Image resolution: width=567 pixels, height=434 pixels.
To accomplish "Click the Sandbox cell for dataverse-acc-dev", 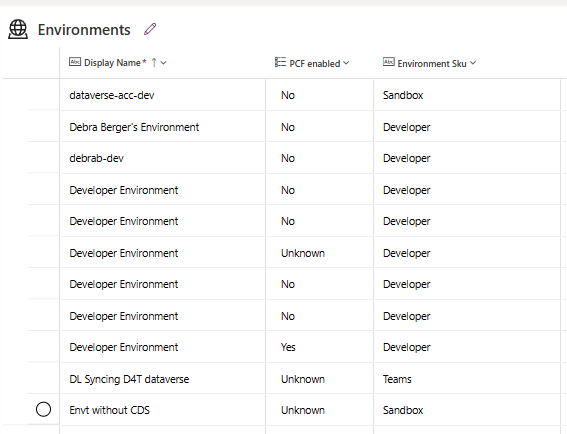I will [x=403, y=95].
